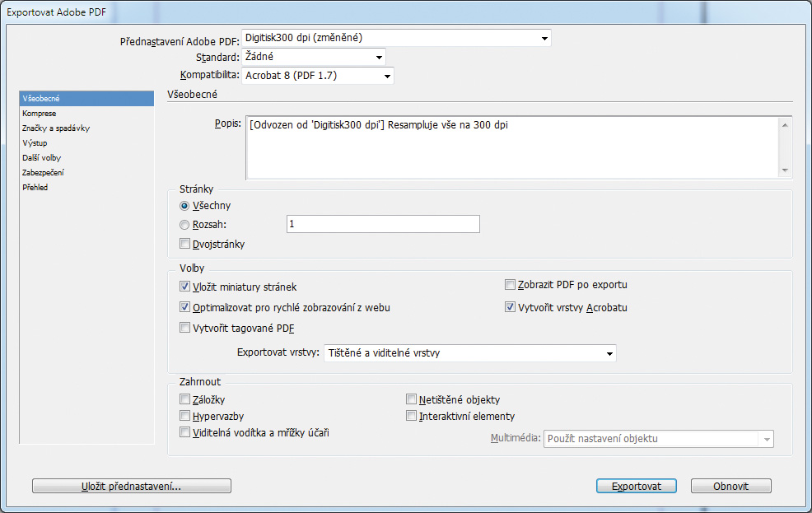The height and width of the screenshot is (513, 812).
Task: Toggle Vložit miniatury stránek checkbox
Action: tap(184, 287)
